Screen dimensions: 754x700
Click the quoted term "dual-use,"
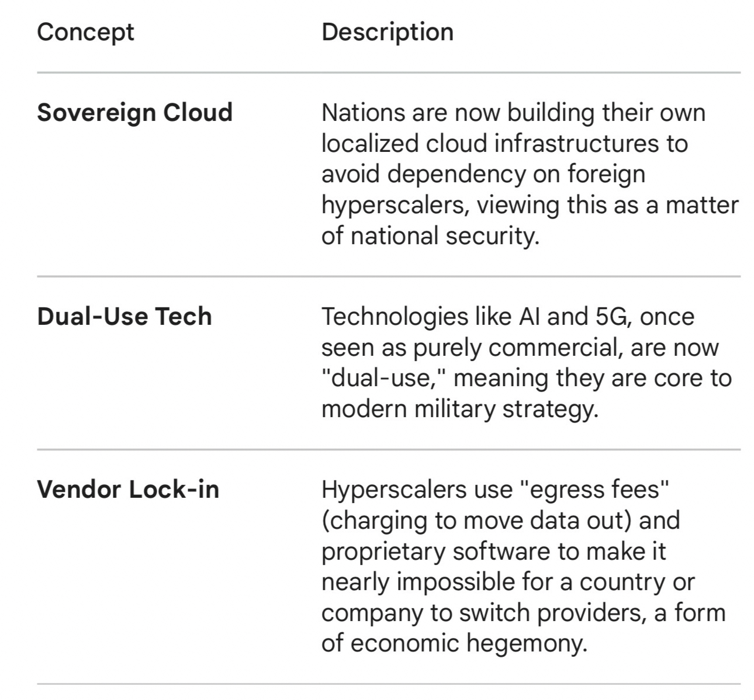[384, 379]
